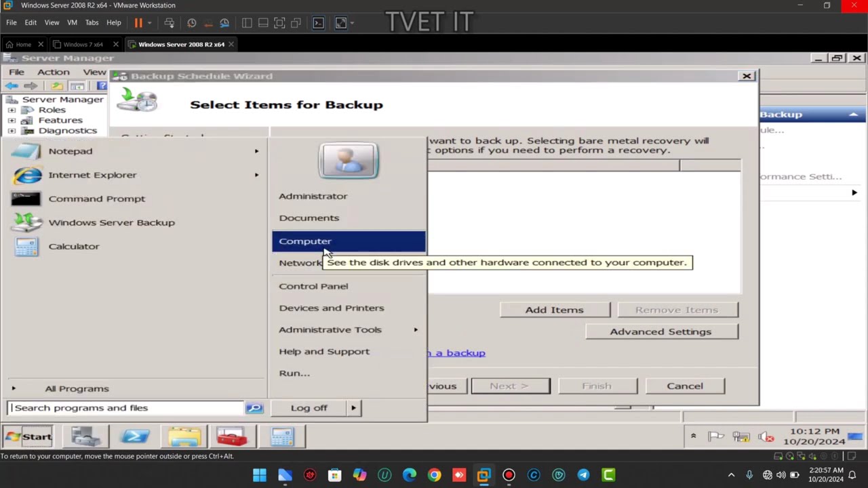Open VMware Tabs menu
This screenshot has height=488, width=868.
click(x=92, y=22)
